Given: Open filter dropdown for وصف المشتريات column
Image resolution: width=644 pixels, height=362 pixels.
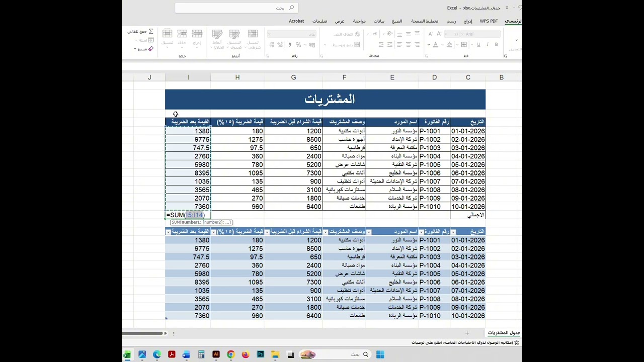Looking at the screenshot, I should point(326,232).
